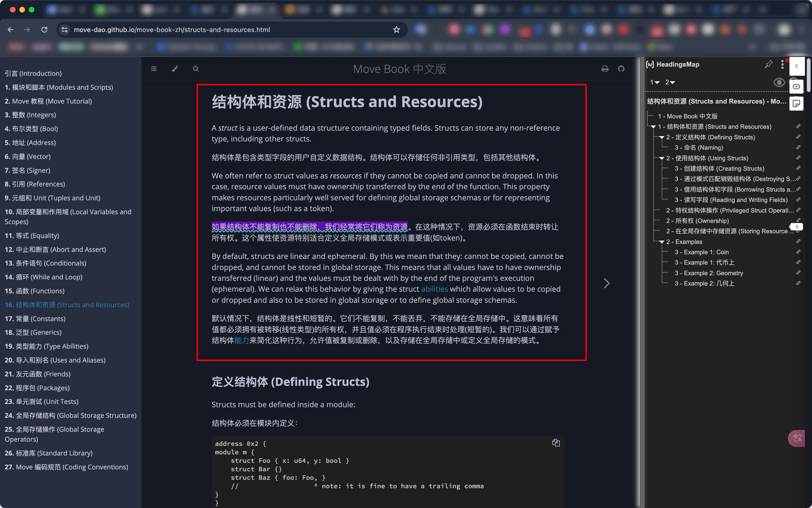Click the annotation count badge showing 1
The width and height of the screenshot is (812, 508).
pos(796,227)
